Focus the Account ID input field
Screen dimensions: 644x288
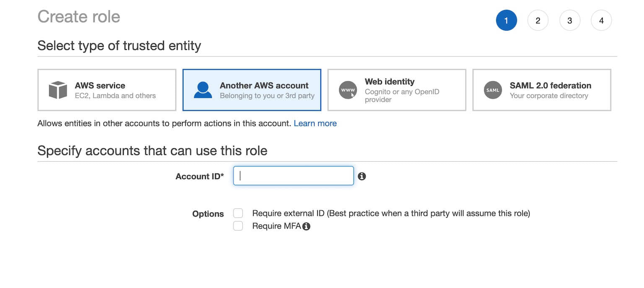293,176
